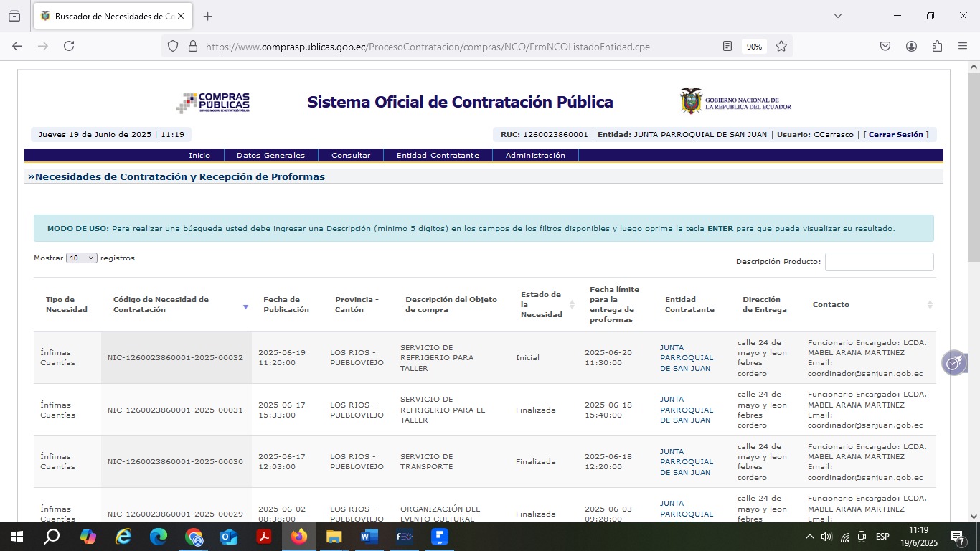Open the Firefox extensions puzzle icon
Screen dimensions: 980x551
(x=937, y=46)
